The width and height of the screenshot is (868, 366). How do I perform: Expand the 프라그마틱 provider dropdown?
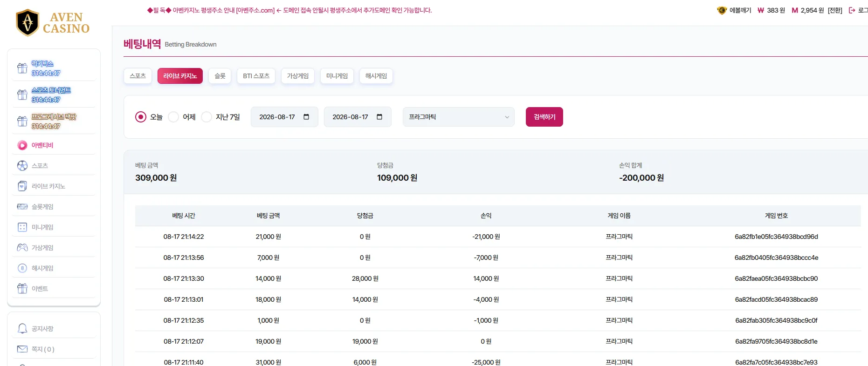459,117
